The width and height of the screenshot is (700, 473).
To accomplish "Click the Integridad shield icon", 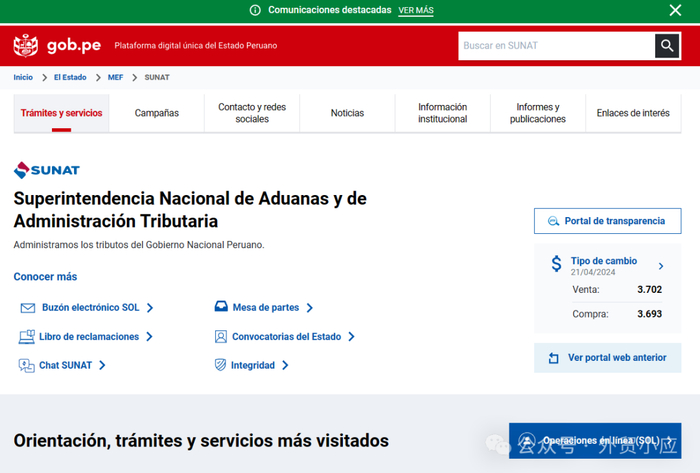I will 221,365.
